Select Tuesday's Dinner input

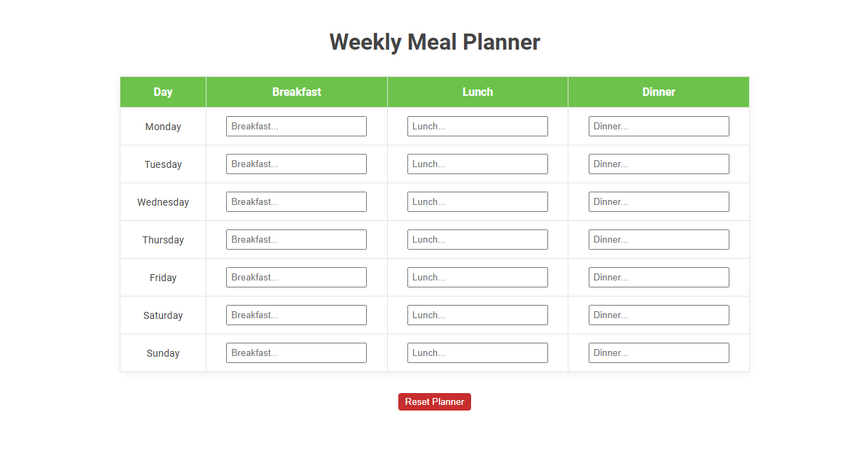(x=659, y=164)
